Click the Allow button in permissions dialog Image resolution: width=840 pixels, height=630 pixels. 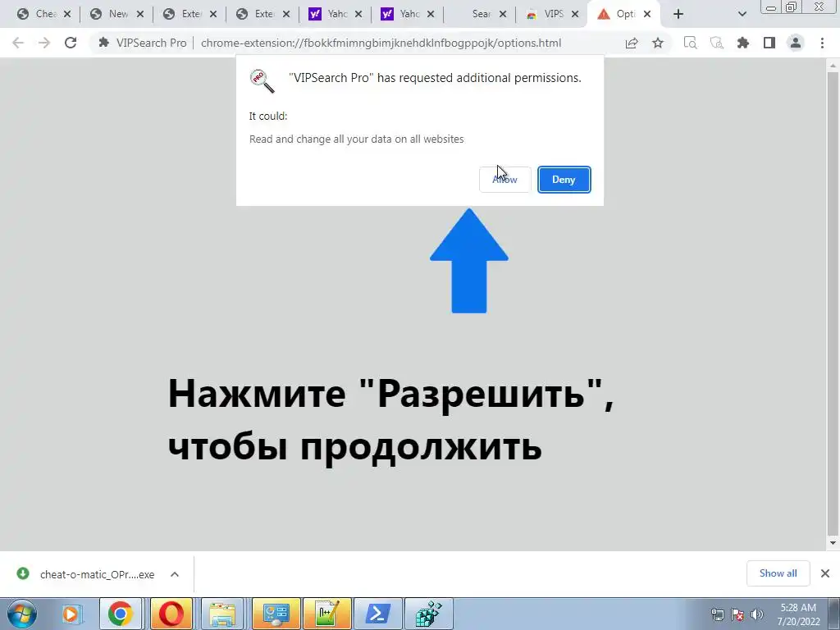click(x=504, y=180)
